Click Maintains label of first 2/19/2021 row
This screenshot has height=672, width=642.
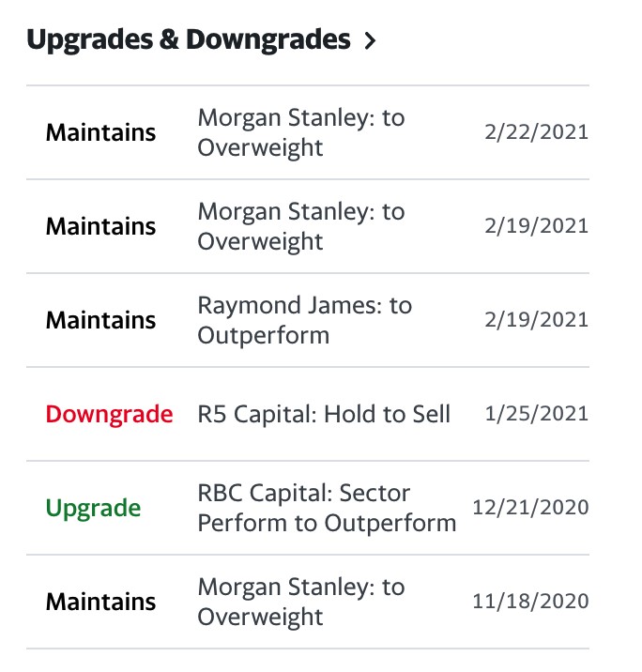[100, 227]
